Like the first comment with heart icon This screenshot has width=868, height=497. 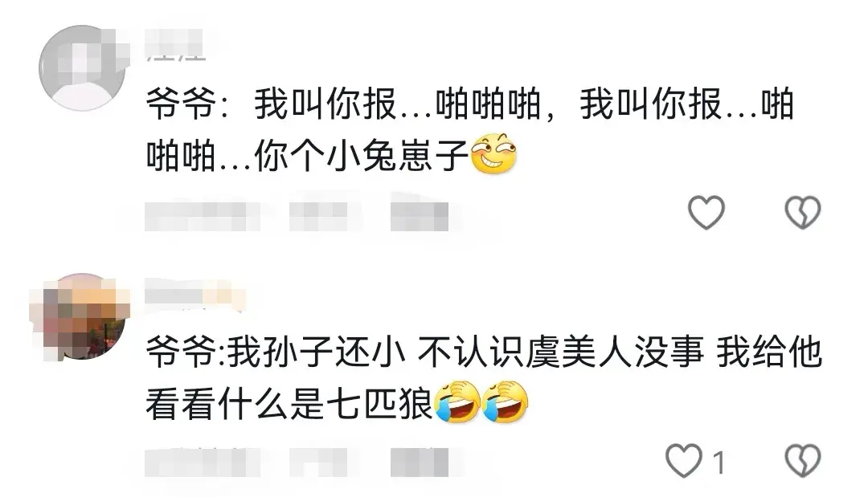coord(706,212)
